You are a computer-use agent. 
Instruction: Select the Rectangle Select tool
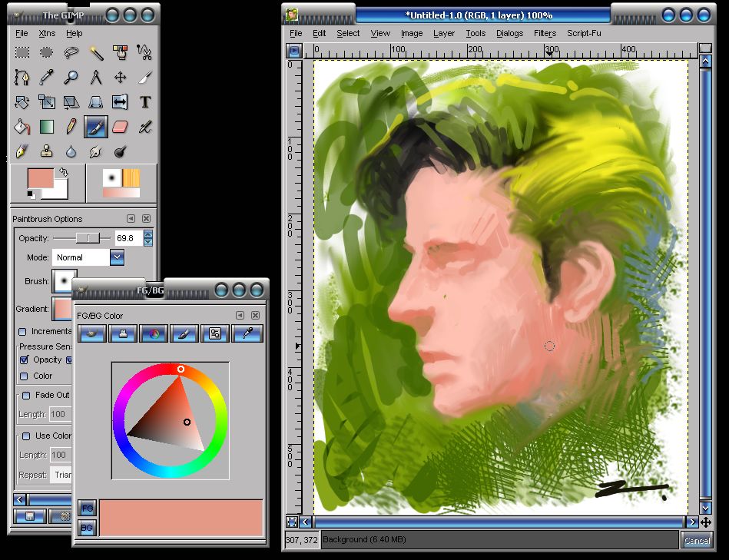click(x=22, y=52)
